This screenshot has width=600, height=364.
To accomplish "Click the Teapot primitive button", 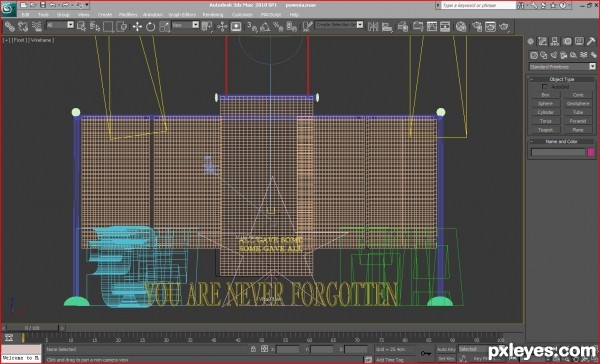I will (x=546, y=130).
